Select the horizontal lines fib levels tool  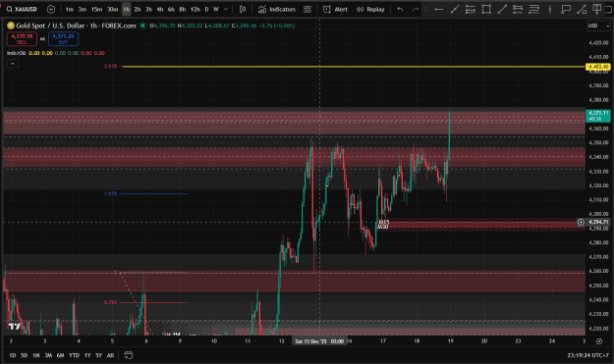pos(533,9)
